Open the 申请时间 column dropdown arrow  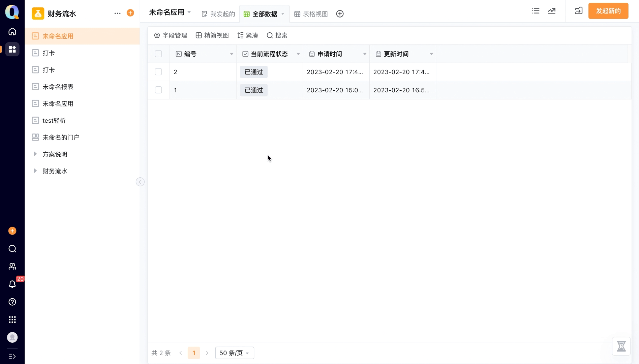pyautogui.click(x=365, y=54)
